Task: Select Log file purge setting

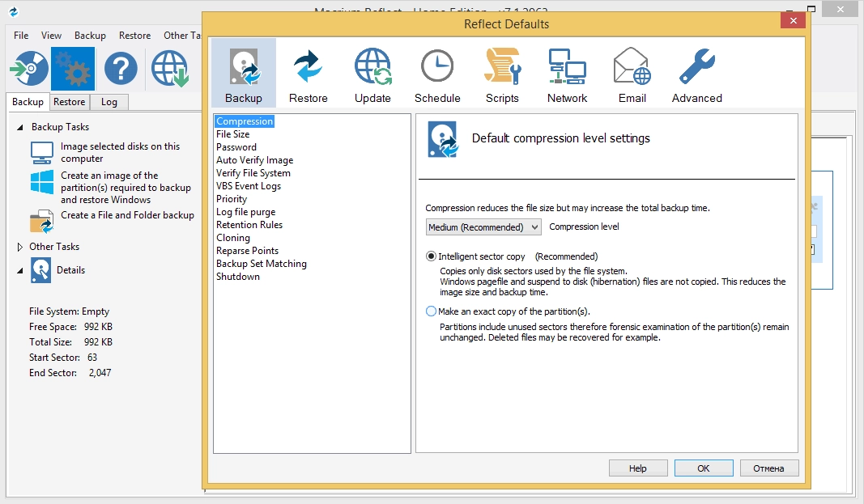Action: (245, 212)
